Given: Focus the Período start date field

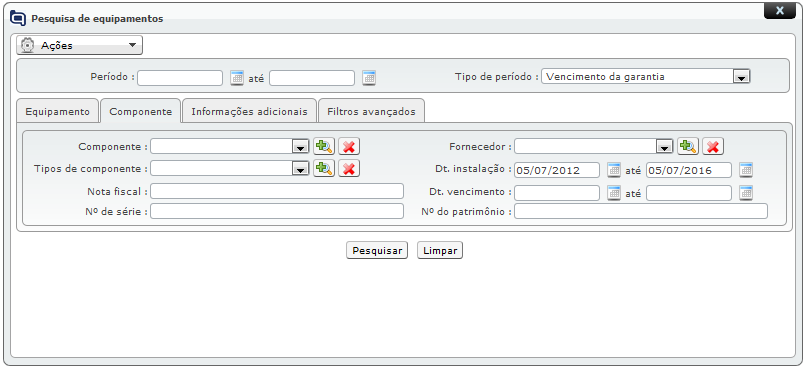Looking at the screenshot, I should click(180, 78).
